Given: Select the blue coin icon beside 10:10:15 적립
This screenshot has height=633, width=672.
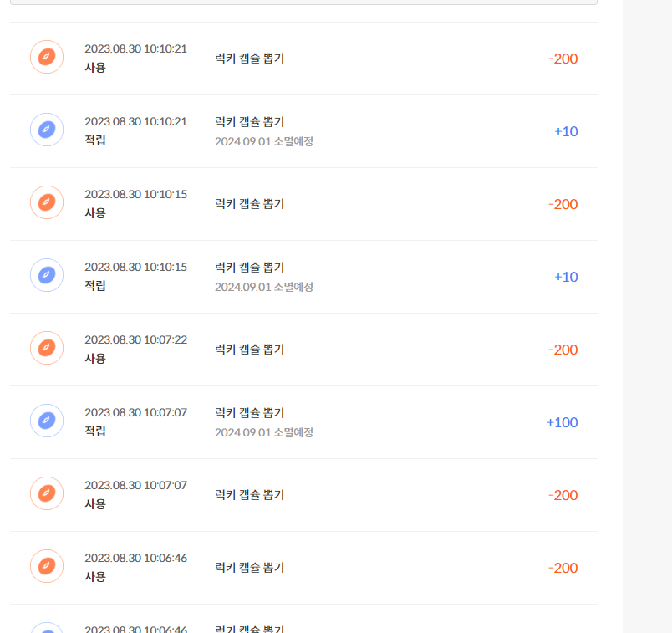Looking at the screenshot, I should pyautogui.click(x=47, y=275).
